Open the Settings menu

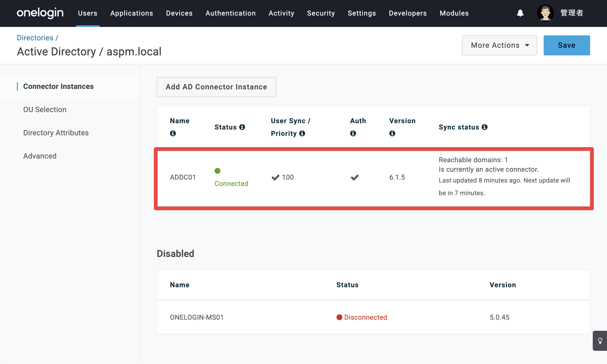point(362,13)
